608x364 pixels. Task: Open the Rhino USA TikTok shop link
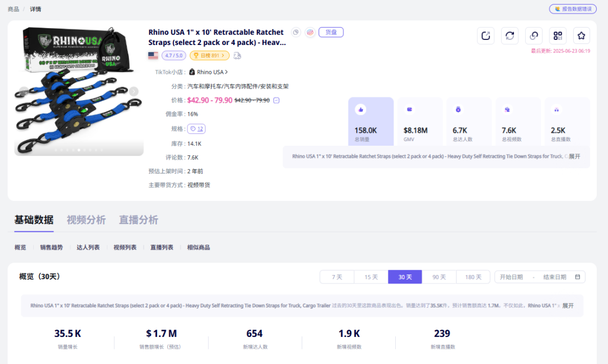coord(209,72)
